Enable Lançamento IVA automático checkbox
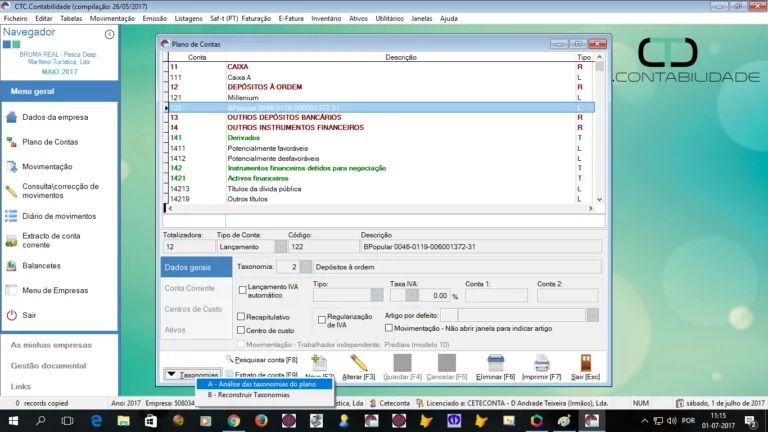 pos(242,290)
